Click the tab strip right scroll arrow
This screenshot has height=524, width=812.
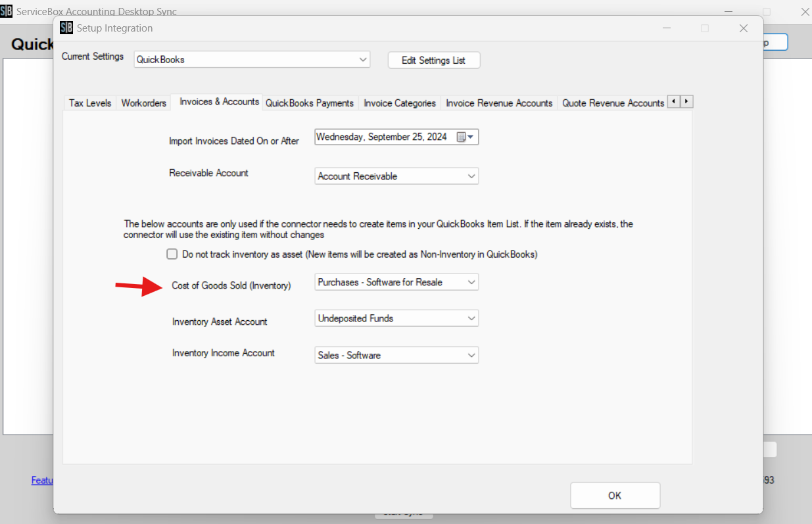686,101
